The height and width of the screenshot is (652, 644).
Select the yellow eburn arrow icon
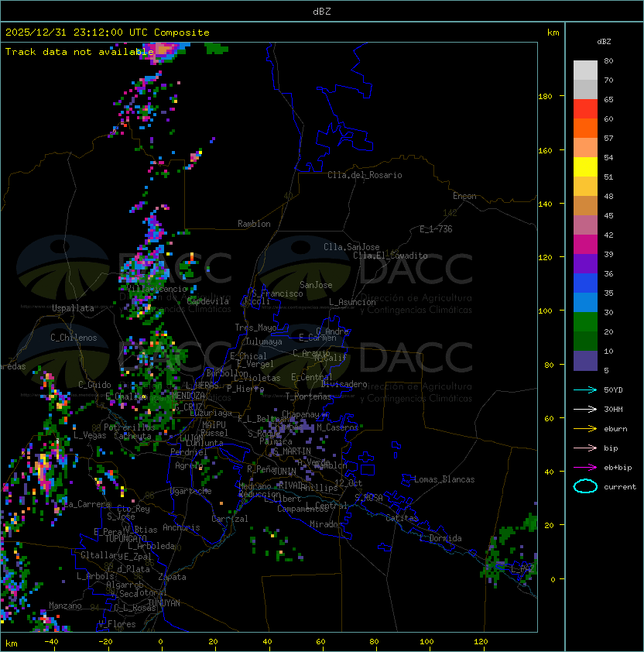(585, 429)
